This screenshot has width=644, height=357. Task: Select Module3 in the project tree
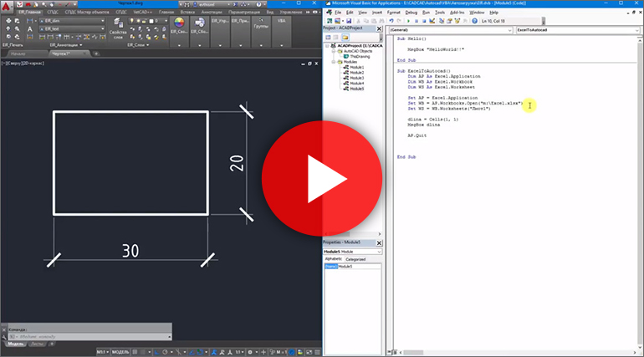point(351,77)
